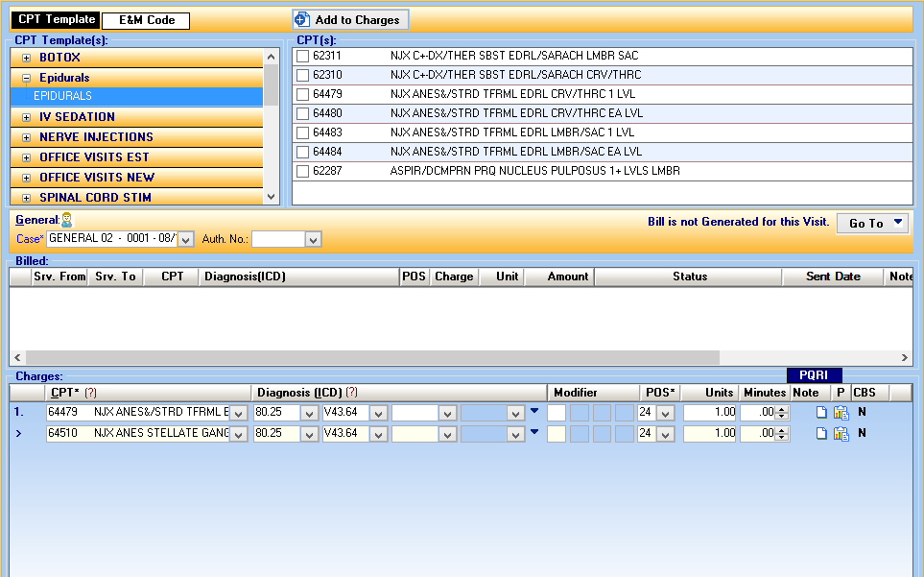Image resolution: width=924 pixels, height=577 pixels.
Task: Click the Add to Charges plus icon
Action: tap(302, 19)
